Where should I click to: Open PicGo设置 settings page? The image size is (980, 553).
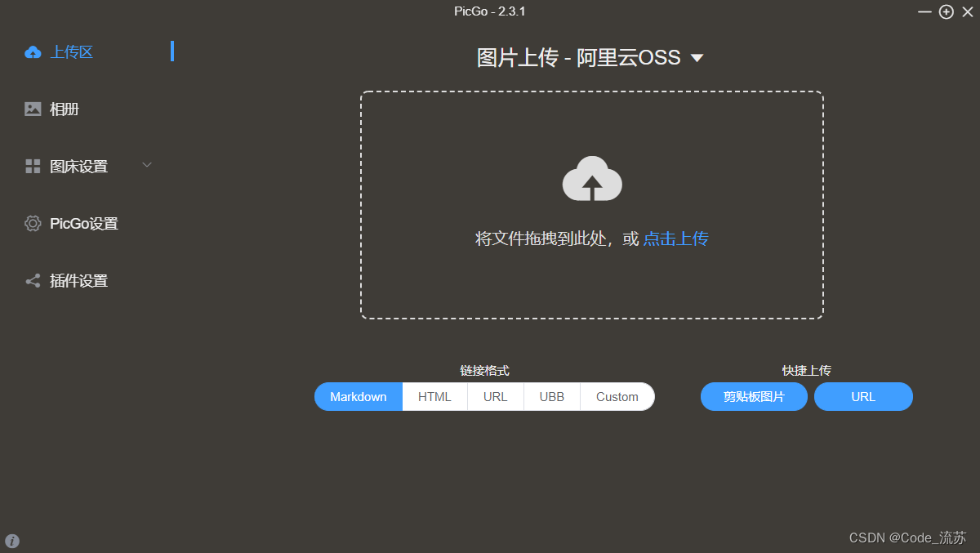point(84,224)
